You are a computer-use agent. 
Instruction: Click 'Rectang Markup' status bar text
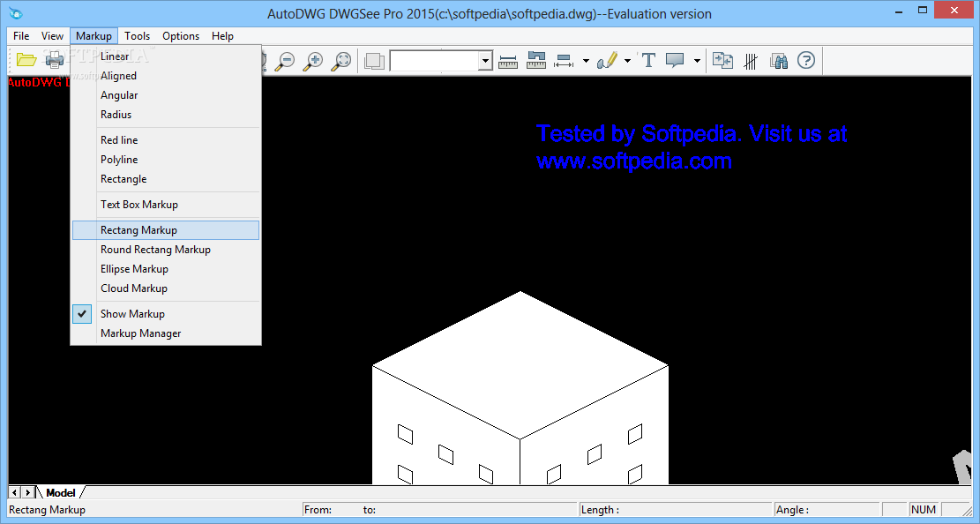coord(47,510)
